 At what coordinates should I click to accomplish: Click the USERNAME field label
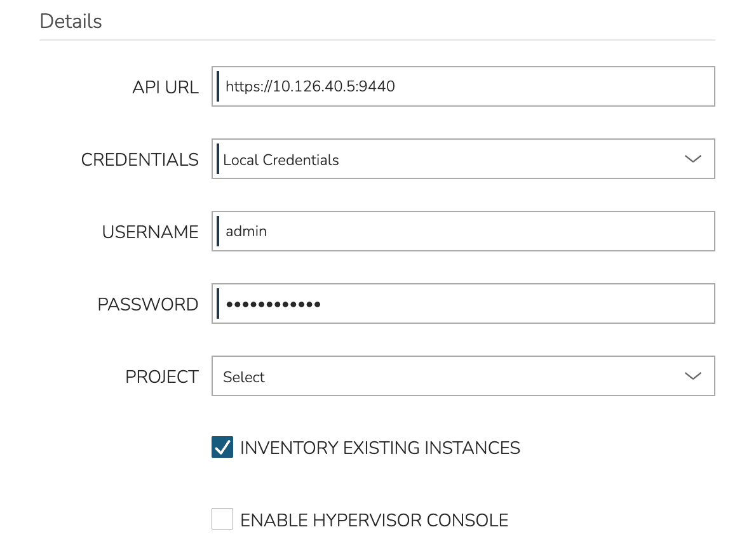point(150,232)
